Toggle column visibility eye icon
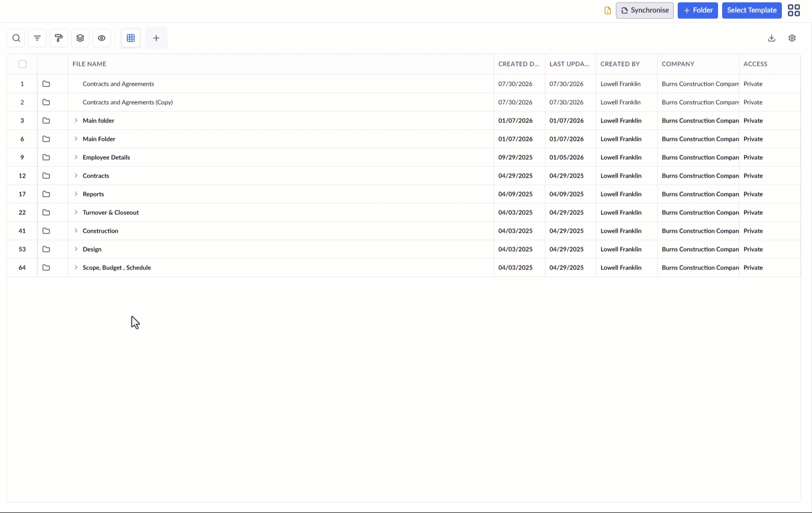 (x=102, y=38)
